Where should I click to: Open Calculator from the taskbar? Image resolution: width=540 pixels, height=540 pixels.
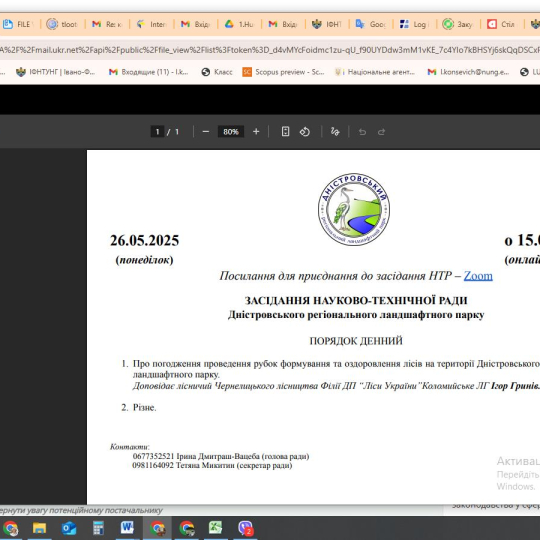coord(98,528)
